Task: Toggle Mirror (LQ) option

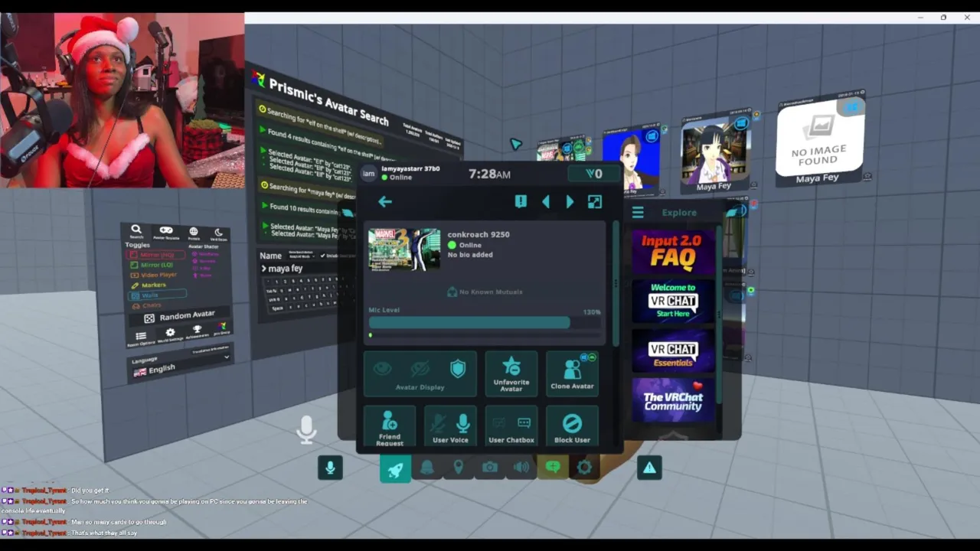Action: (x=153, y=265)
